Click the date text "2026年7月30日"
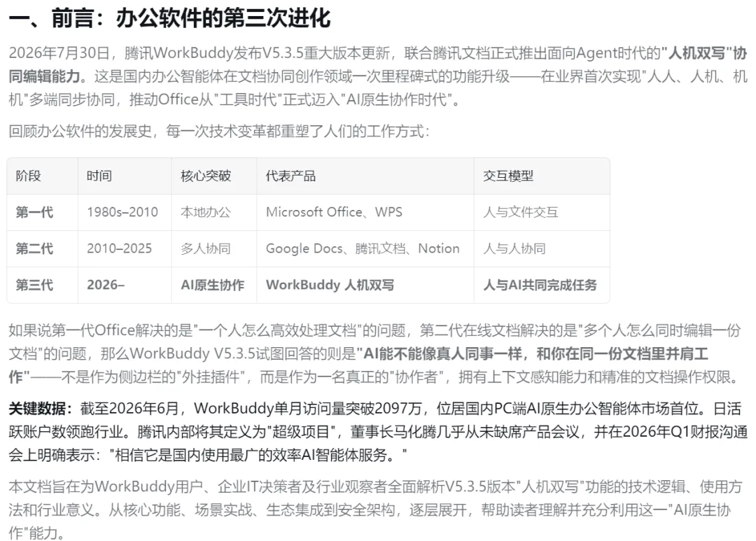This screenshot has height=541, width=756. (59, 53)
